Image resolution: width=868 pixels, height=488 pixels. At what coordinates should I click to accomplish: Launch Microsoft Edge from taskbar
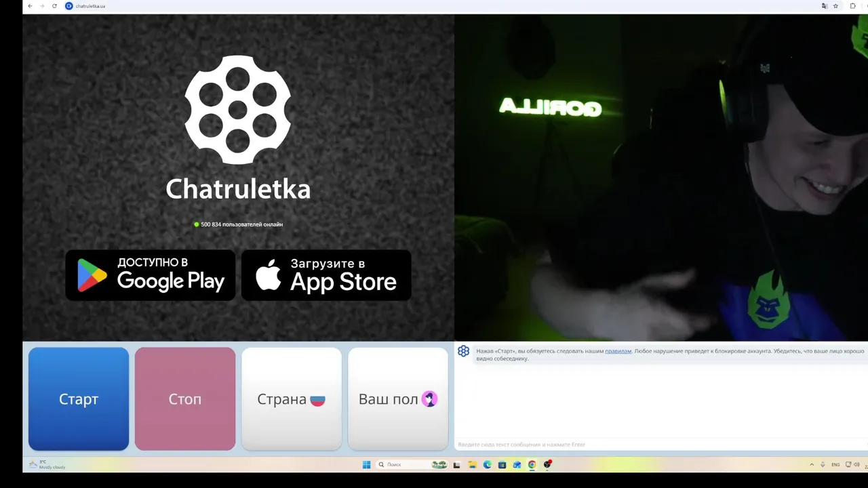click(x=487, y=465)
